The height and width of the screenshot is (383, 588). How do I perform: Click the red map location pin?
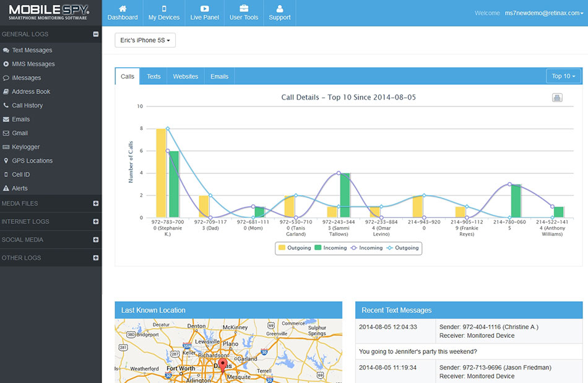tap(223, 363)
